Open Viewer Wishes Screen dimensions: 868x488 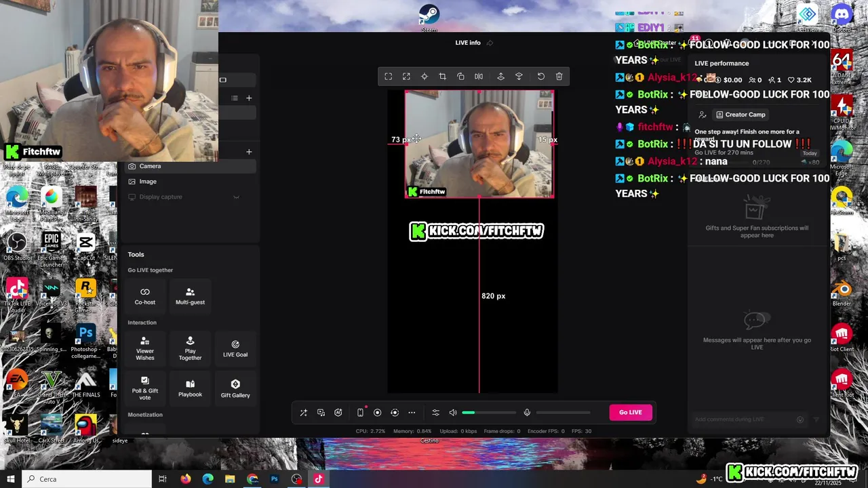click(145, 348)
